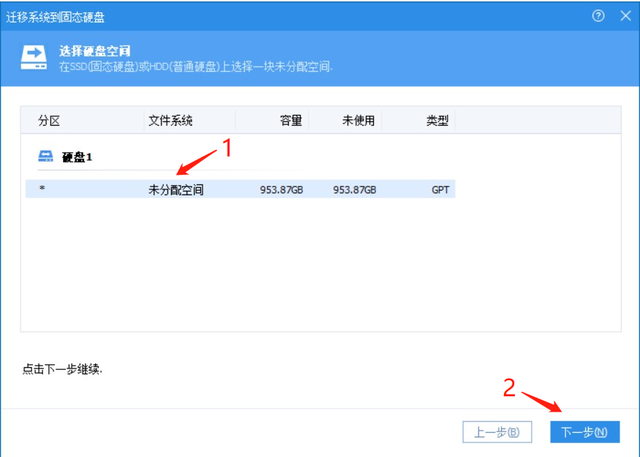The image size is (640, 457).
Task: Click the 硬盘1 disk drive icon
Action: click(x=45, y=156)
